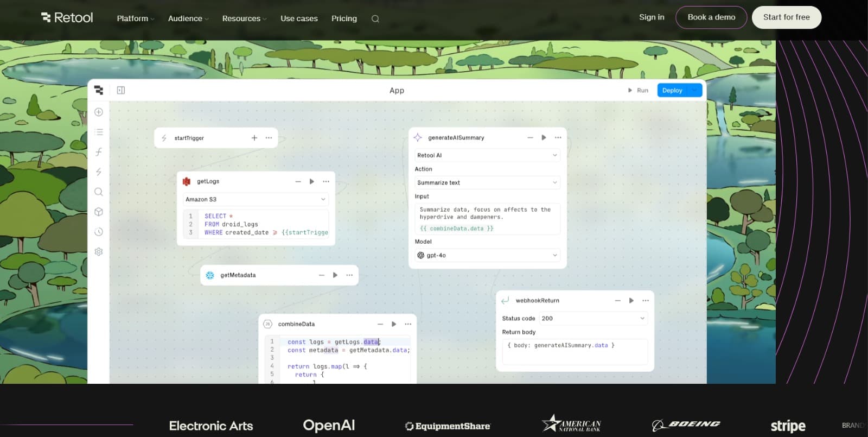Screen dimensions: 868x437
Task: Click the getLogs SQL query editor
Action: tap(256, 224)
